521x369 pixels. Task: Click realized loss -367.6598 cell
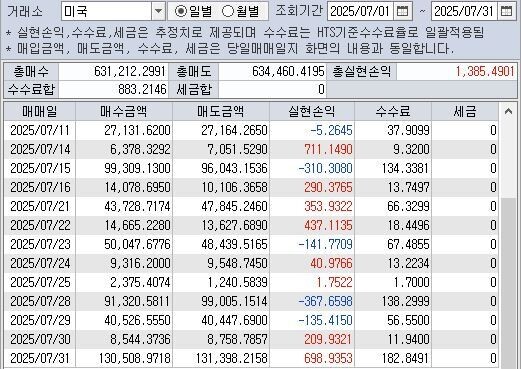click(312, 301)
